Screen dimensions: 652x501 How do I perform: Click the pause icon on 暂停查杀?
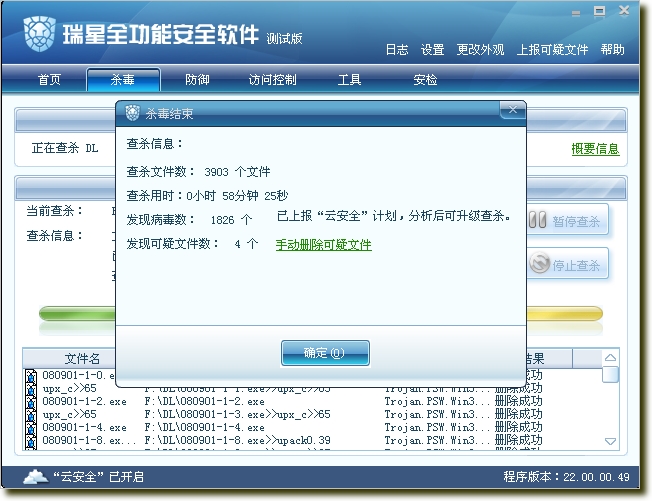tap(538, 220)
